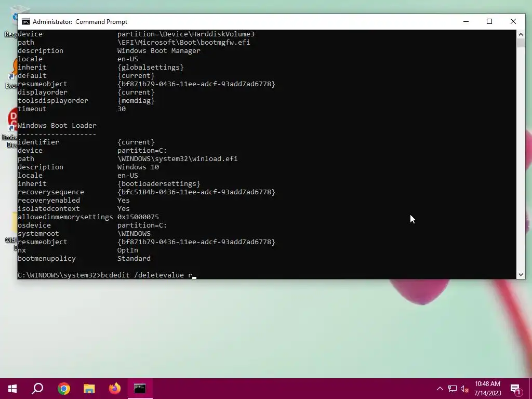Click the '{memdiag}' value
This screenshot has height=399, width=532.
(136, 100)
